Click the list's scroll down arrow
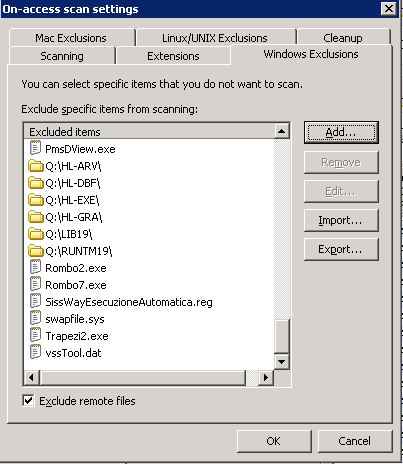 pyautogui.click(x=282, y=362)
